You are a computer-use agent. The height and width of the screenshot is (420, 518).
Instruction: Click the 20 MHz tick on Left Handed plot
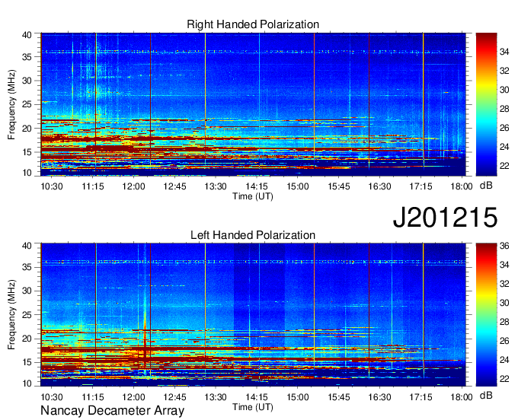click(27, 339)
